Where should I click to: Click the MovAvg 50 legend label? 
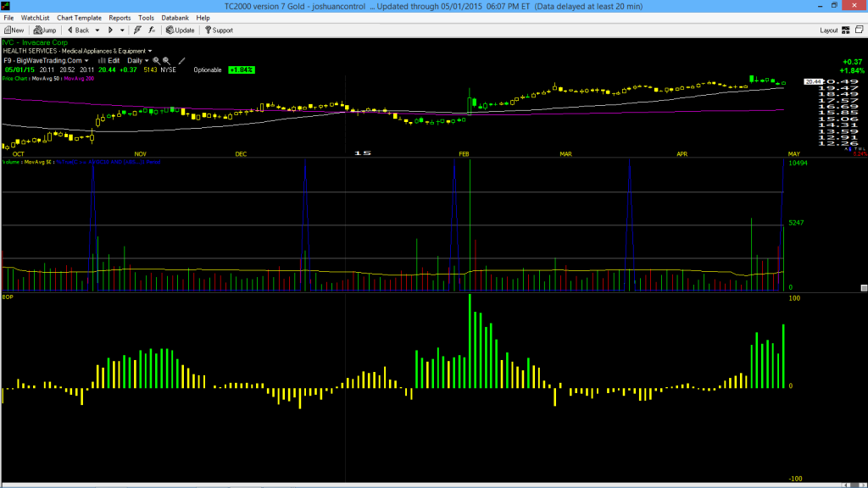(x=46, y=79)
